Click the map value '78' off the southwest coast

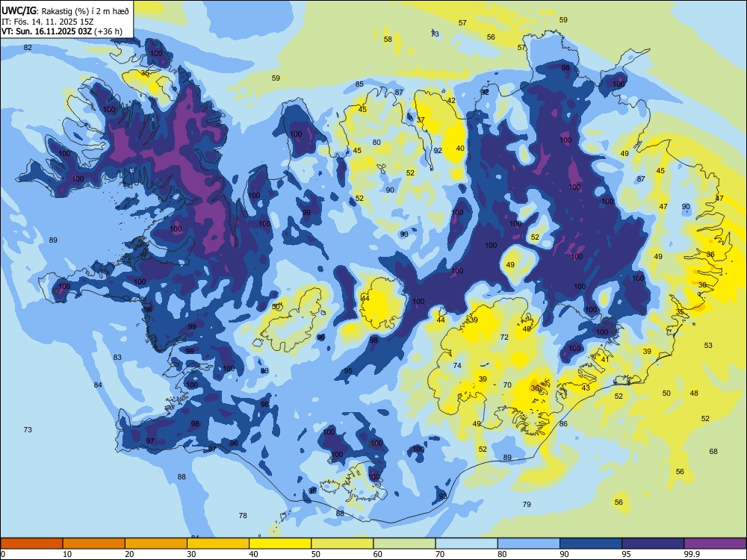pos(243,515)
